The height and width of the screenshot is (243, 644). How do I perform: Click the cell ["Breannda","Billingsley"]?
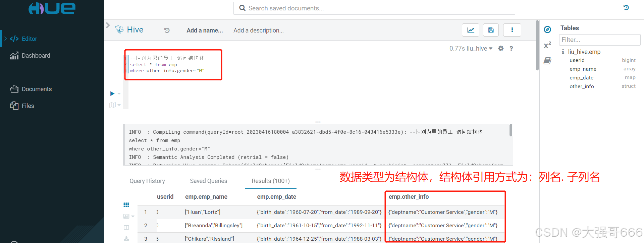214,226
